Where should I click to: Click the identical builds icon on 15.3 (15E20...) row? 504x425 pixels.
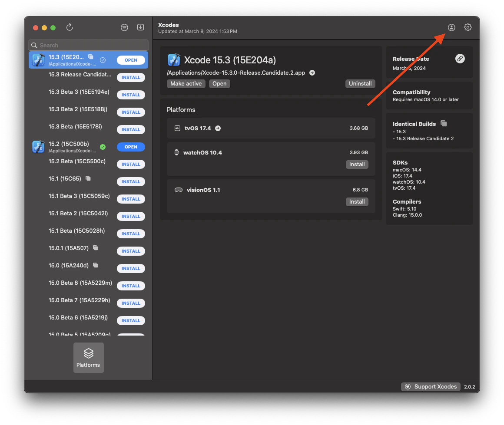[91, 57]
